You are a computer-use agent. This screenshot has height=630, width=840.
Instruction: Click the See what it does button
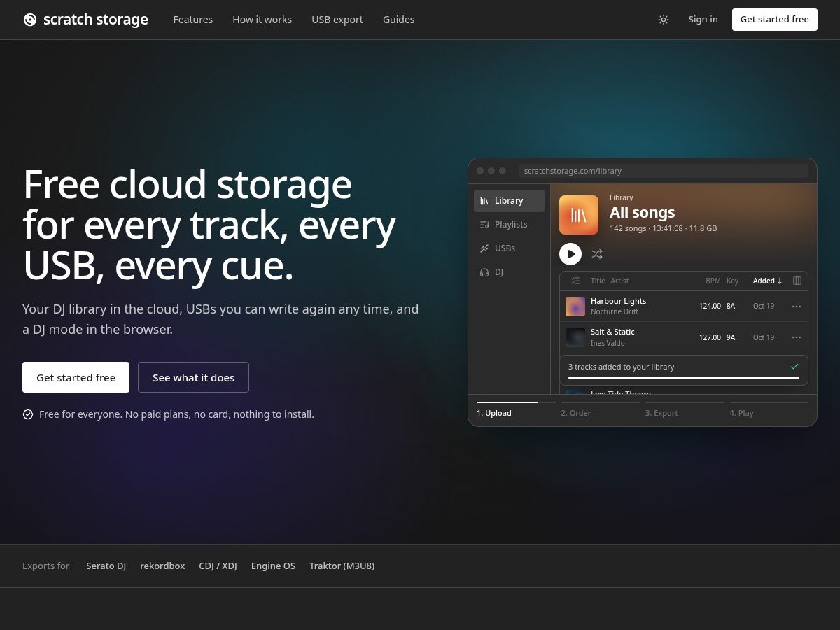click(193, 377)
